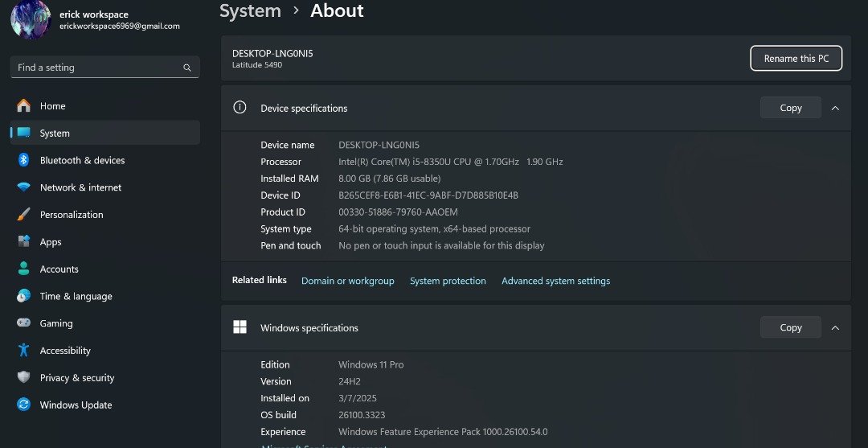868x448 pixels.
Task: Click the Device specifications info icon
Action: [x=240, y=108]
